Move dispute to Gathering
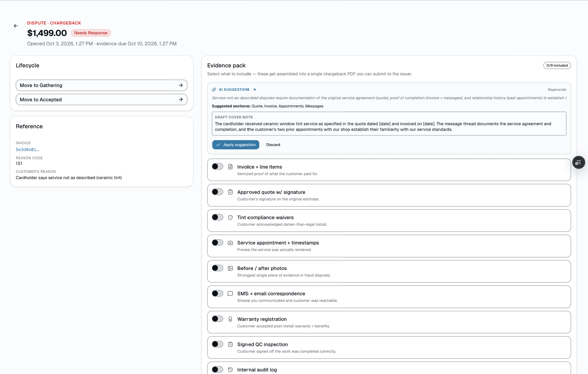 pos(101,85)
